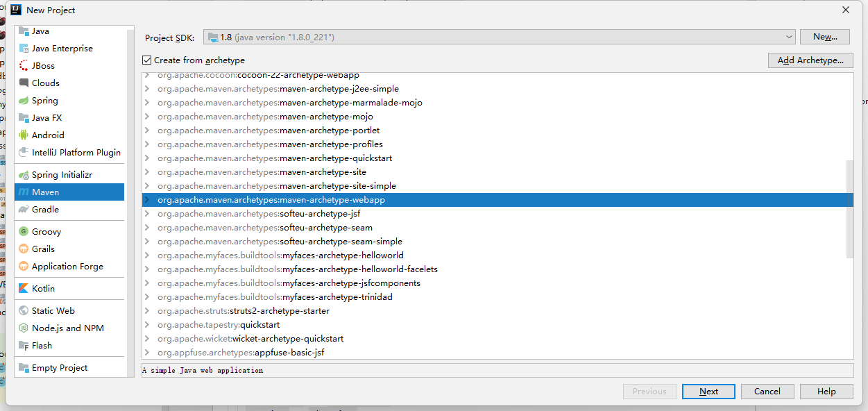
Task: Select Java project type
Action: click(x=69, y=31)
